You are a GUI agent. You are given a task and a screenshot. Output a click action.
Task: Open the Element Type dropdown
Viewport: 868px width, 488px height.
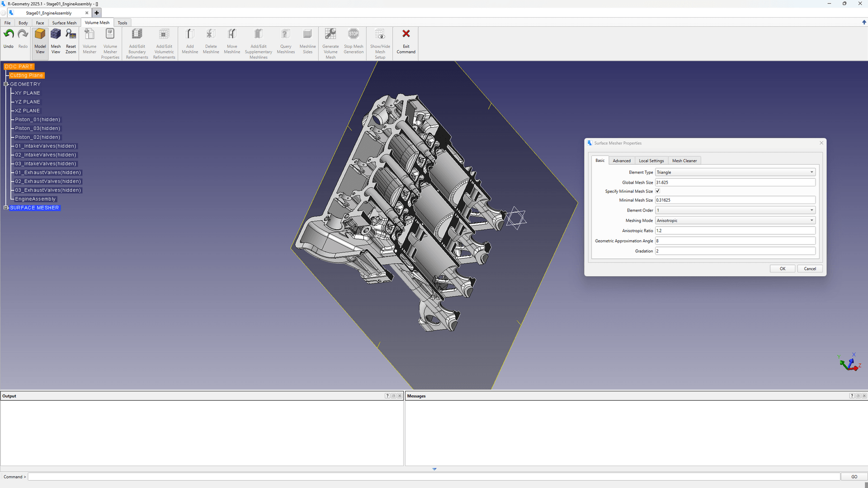click(812, 172)
